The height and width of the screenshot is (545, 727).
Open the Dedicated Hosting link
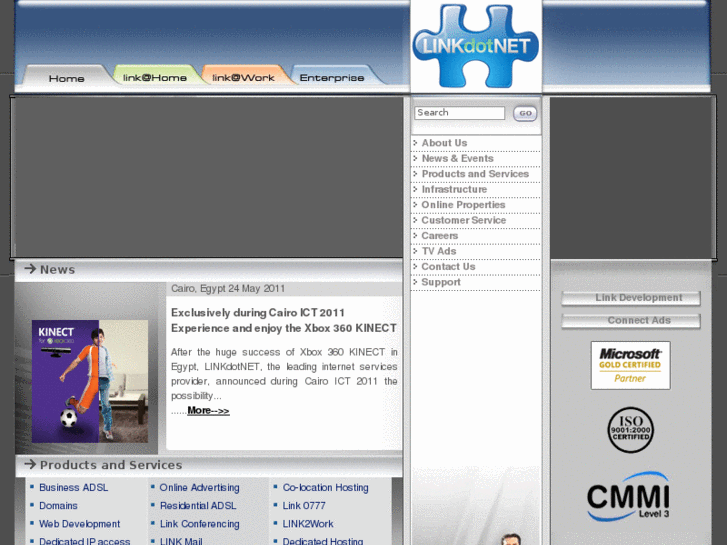323,541
